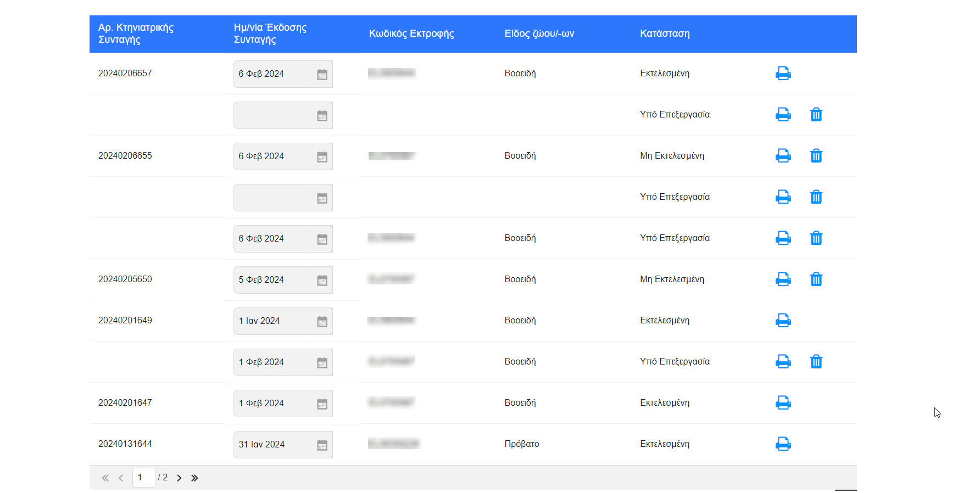
Task: Print prescription 20240201647
Action: click(x=783, y=402)
